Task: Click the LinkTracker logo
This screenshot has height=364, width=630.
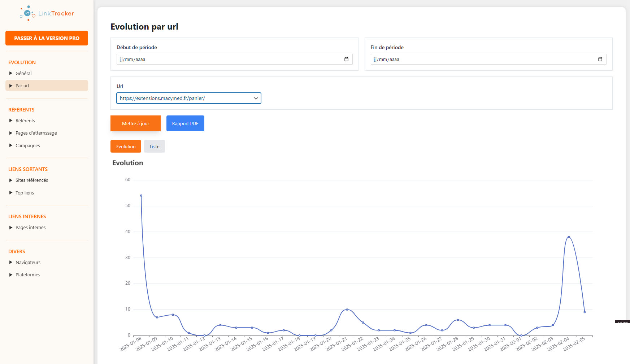Action: pos(47,13)
